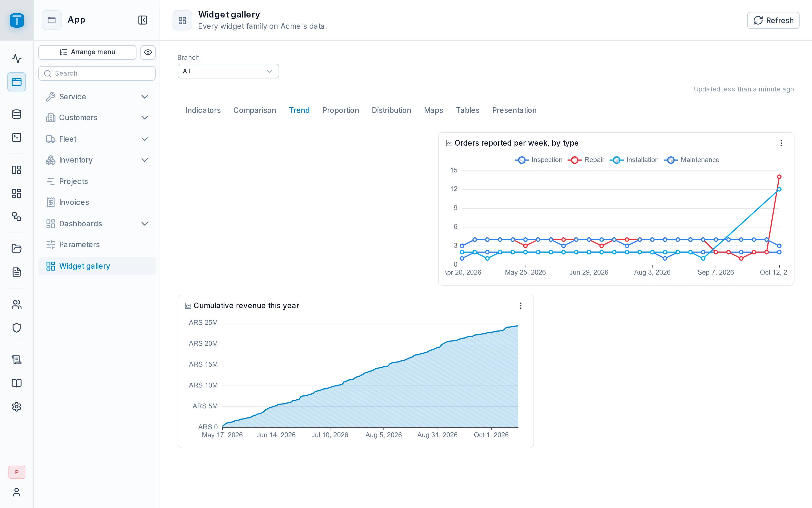
Task: Toggle Maintenance series in legend
Action: 692,160
